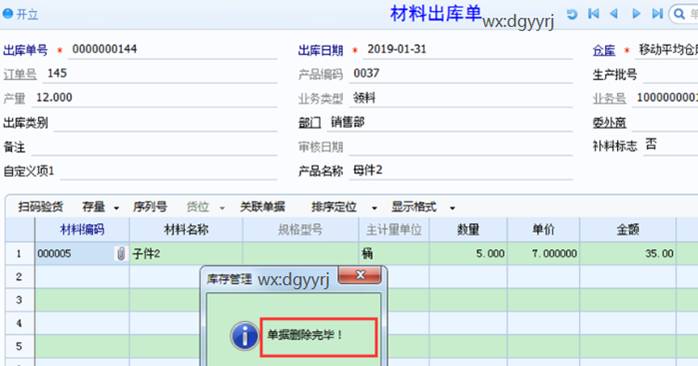Click 存量 toolbar item
This screenshot has width=698, height=366.
[x=94, y=207]
